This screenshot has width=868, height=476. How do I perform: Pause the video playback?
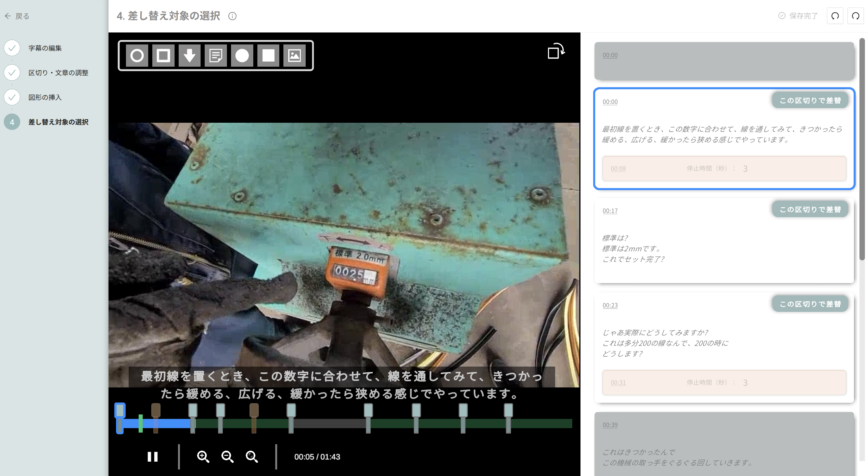pyautogui.click(x=153, y=457)
